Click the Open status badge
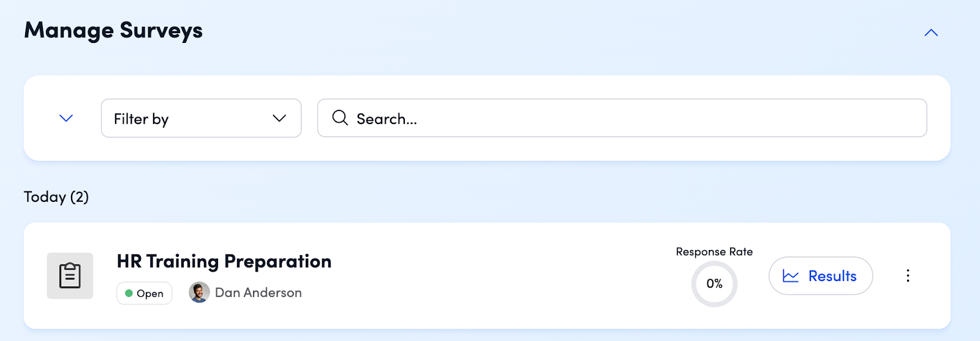This screenshot has width=980, height=341. click(145, 294)
